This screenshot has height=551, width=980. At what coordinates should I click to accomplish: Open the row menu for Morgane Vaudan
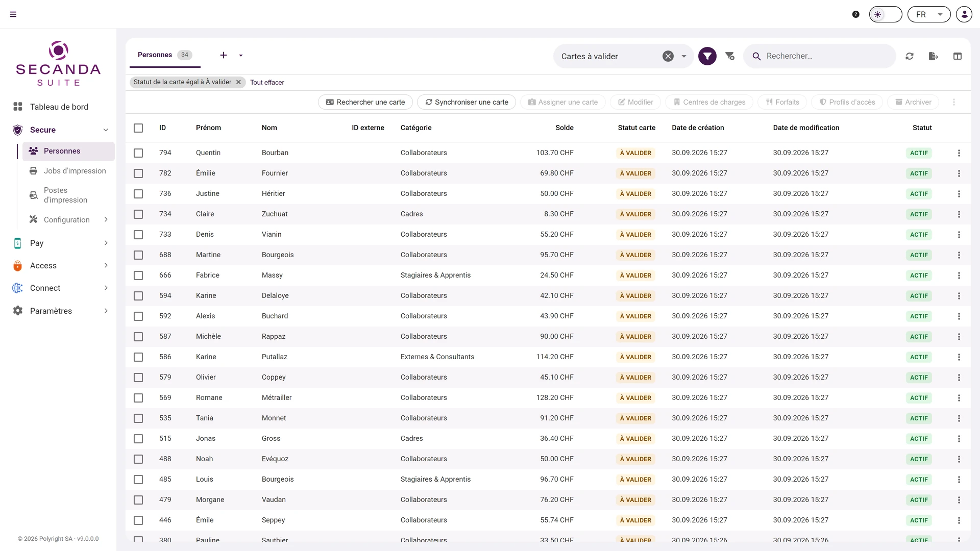(x=959, y=500)
